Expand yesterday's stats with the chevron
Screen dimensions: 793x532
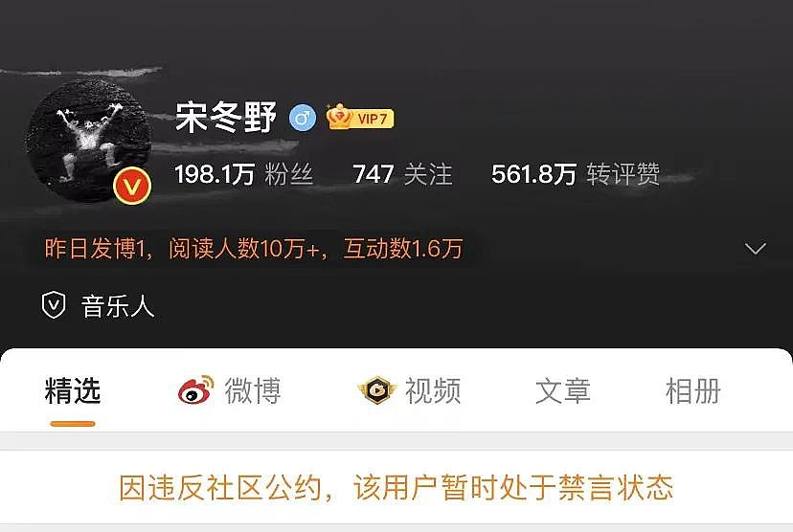coord(755,248)
